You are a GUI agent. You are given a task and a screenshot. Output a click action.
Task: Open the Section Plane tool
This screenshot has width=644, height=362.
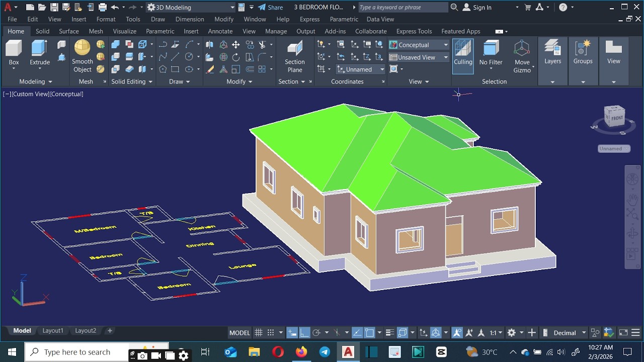click(x=295, y=57)
